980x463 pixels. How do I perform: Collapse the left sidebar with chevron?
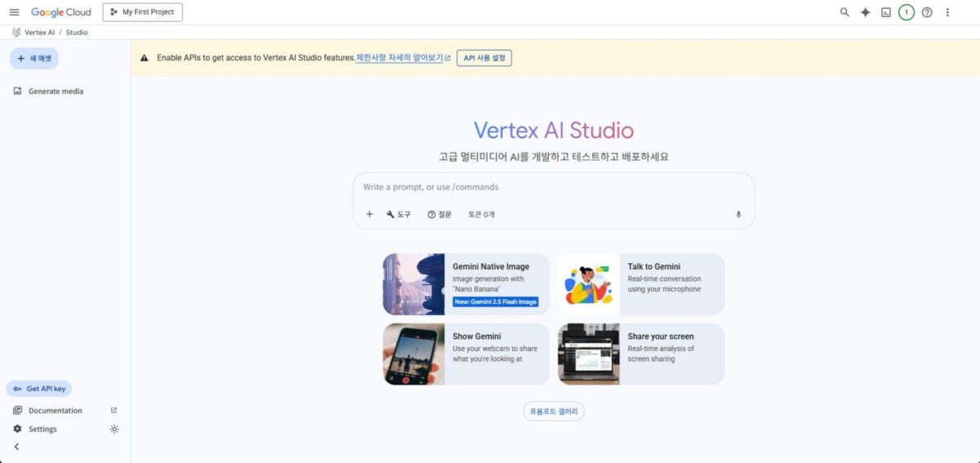click(x=16, y=447)
